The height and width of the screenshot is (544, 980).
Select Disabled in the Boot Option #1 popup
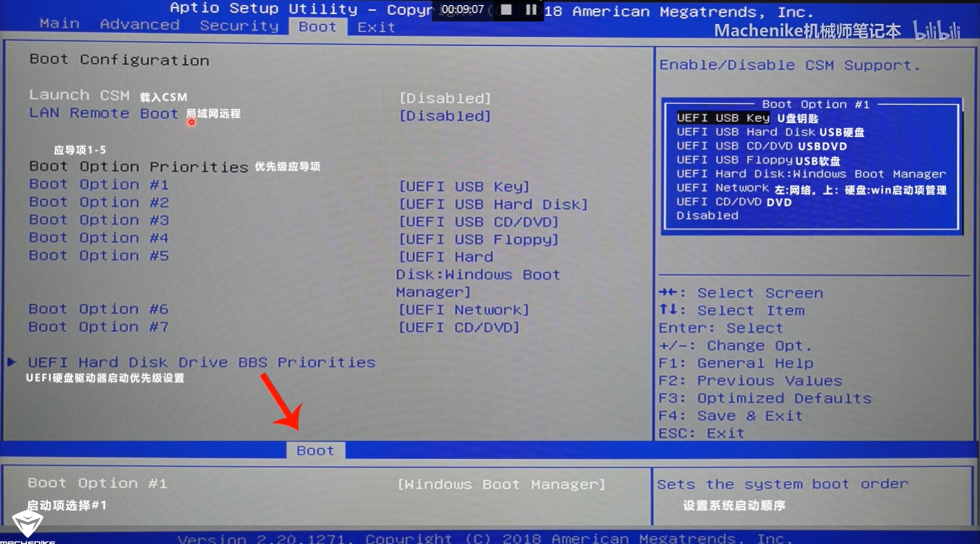click(708, 215)
